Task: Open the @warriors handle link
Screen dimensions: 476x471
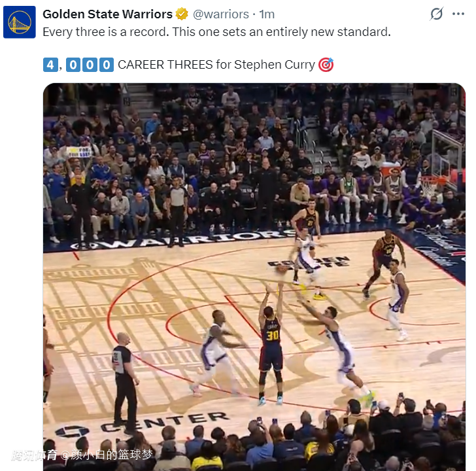Action: click(x=221, y=14)
